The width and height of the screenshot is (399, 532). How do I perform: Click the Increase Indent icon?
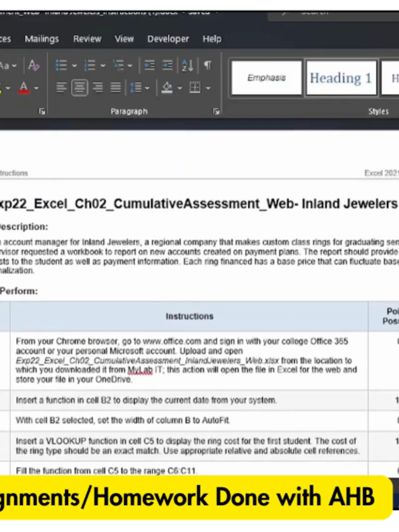(167, 65)
